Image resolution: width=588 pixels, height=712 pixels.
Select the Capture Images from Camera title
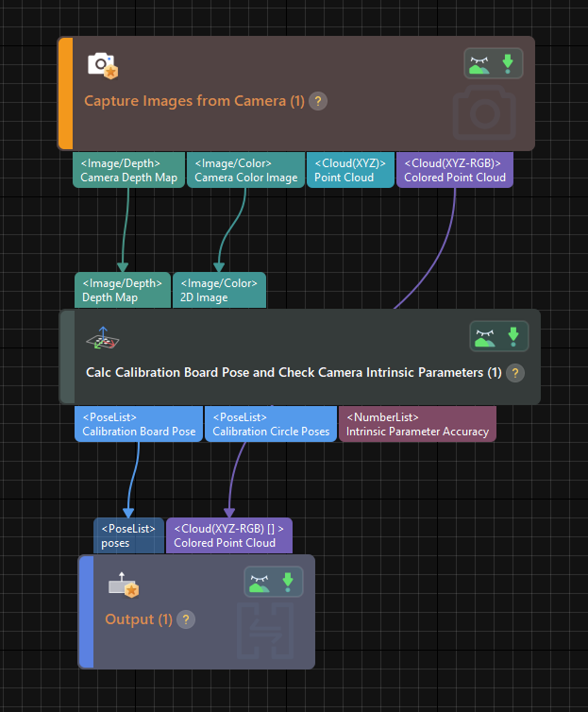194,101
